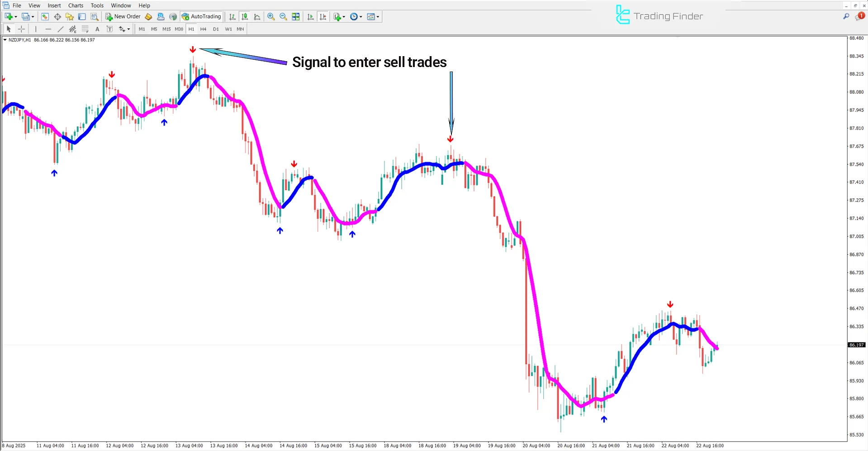Enable the Candlestick chart mode

(x=244, y=17)
